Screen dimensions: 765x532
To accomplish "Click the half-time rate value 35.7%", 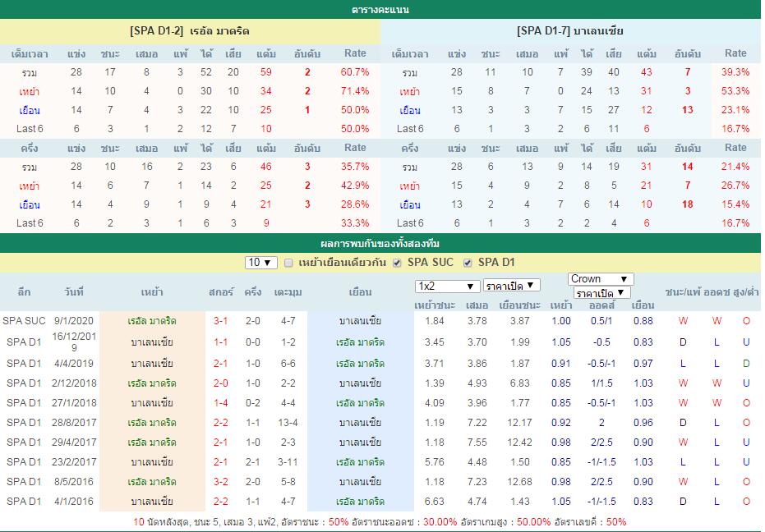I will pyautogui.click(x=355, y=167).
